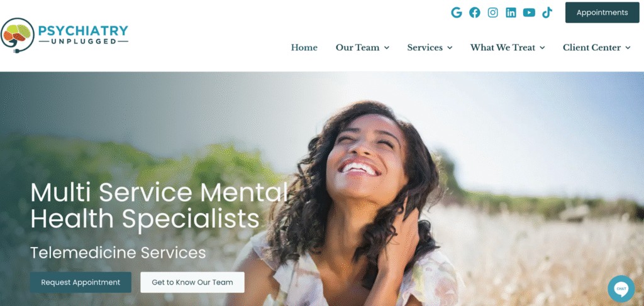This screenshot has height=306, width=644.
Task: Expand the Client Center dropdown chevron
Action: click(x=628, y=48)
